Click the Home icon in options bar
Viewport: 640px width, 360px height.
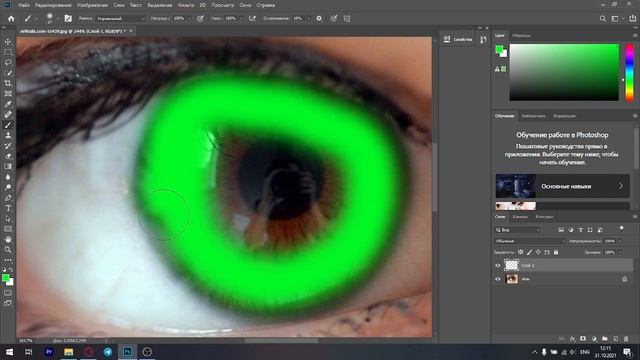click(x=11, y=18)
